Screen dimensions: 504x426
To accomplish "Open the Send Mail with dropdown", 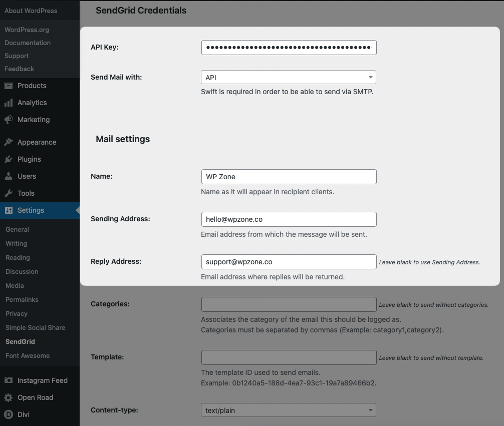I will [289, 78].
